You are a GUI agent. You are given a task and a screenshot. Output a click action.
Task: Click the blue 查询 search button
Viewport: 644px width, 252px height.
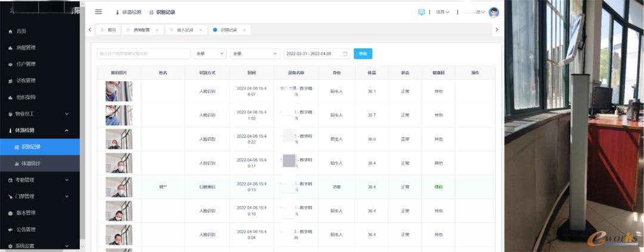[x=363, y=54]
